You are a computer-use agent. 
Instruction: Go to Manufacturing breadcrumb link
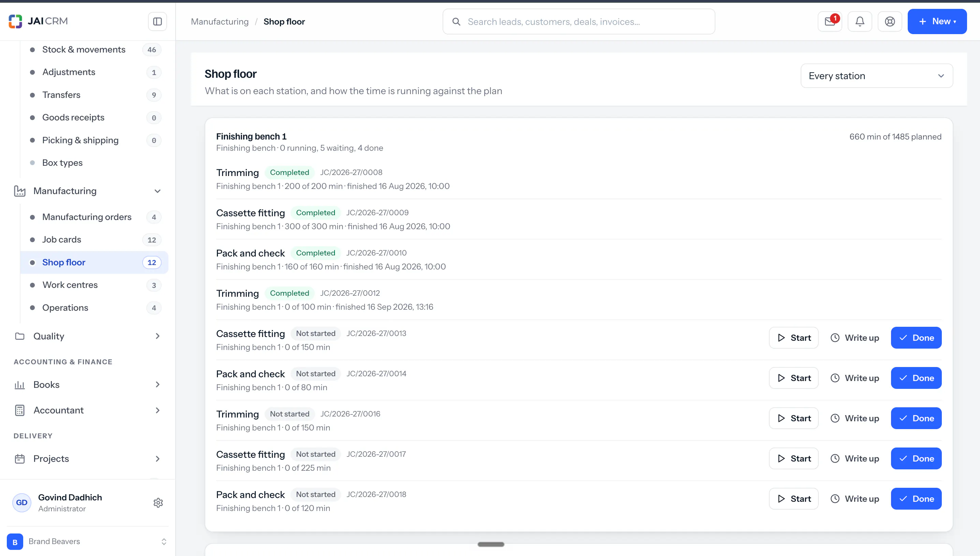tap(220, 22)
